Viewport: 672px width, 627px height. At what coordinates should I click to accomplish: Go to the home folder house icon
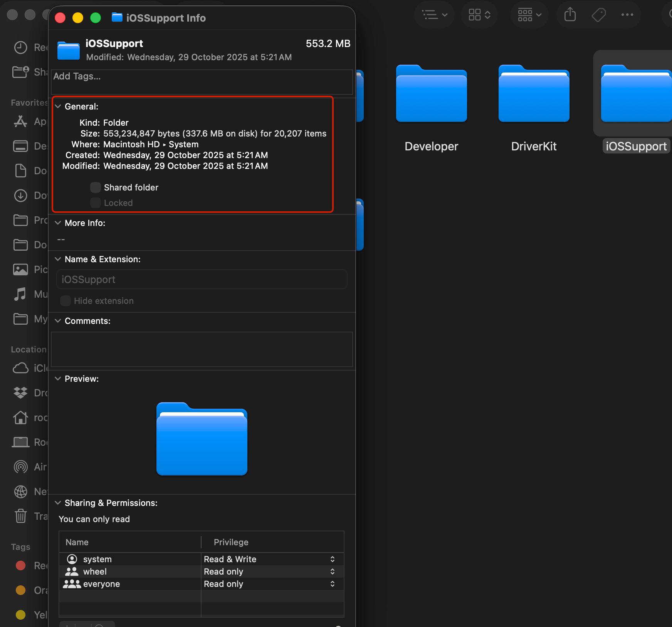tap(20, 418)
